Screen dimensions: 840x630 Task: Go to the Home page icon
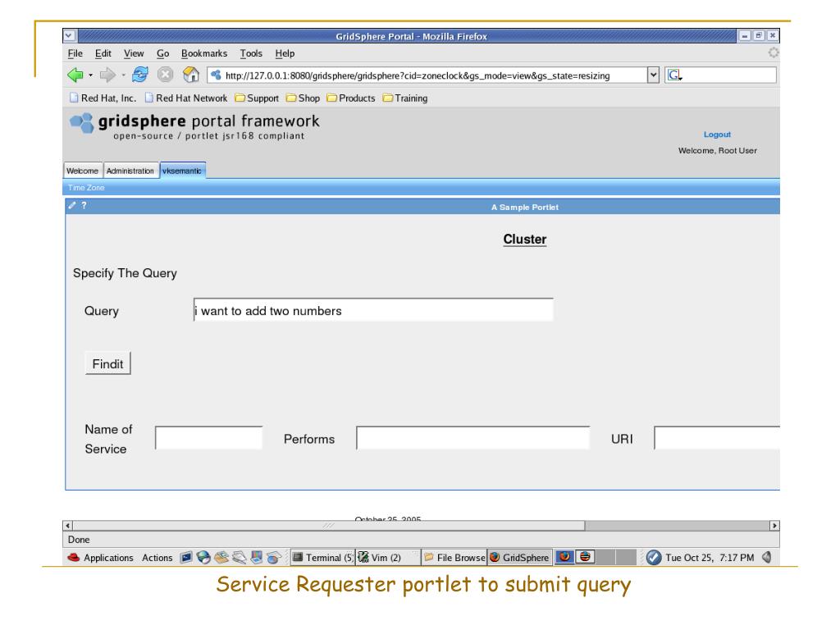click(x=190, y=75)
